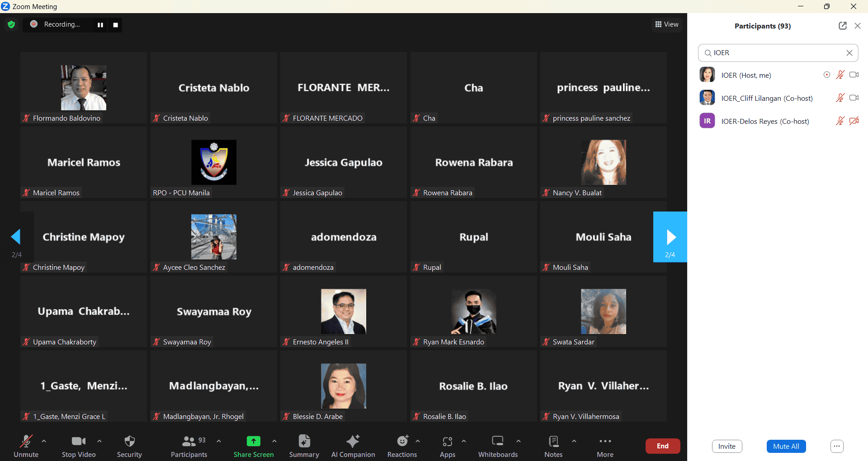
Task: Stop Video from the camera toggle
Action: 79,446
